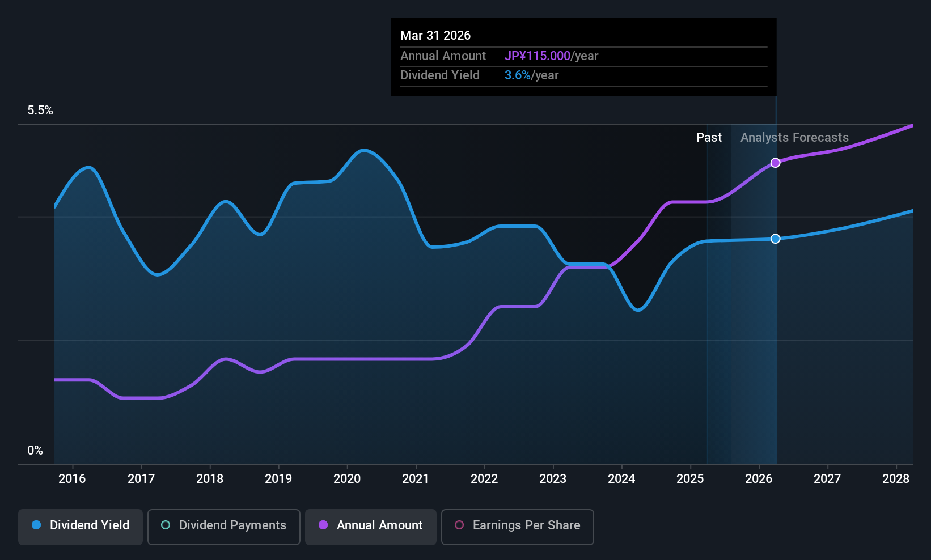Screen dimensions: 931x560
Task: Click the blue Dividend Yield legend dot
Action: (36, 525)
